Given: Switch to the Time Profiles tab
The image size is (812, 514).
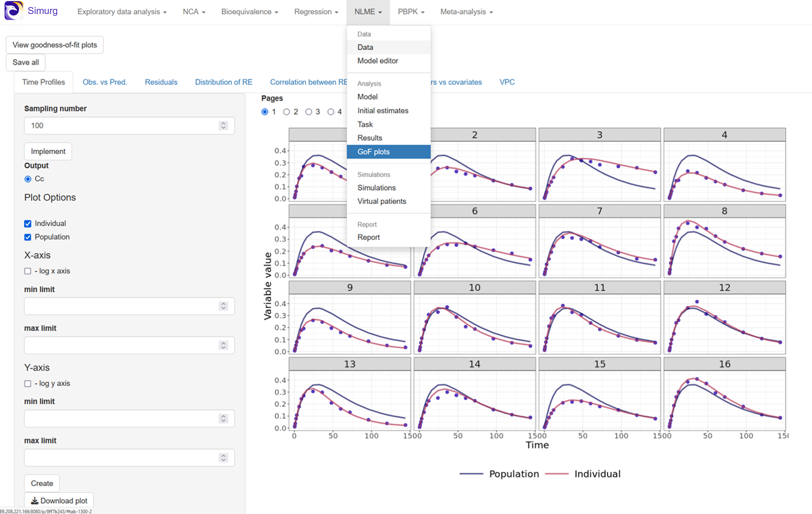Looking at the screenshot, I should pyautogui.click(x=43, y=82).
